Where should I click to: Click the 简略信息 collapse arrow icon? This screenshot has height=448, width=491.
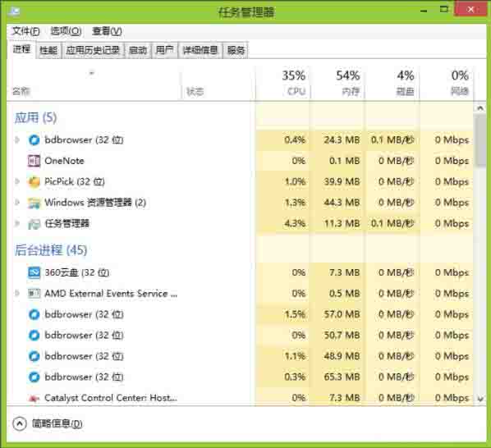[x=20, y=424]
